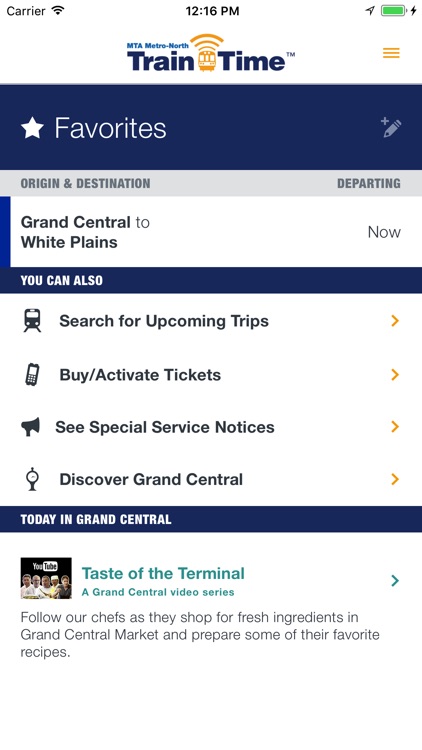Tap the clock icon beside Discover Grand Central

click(x=32, y=479)
